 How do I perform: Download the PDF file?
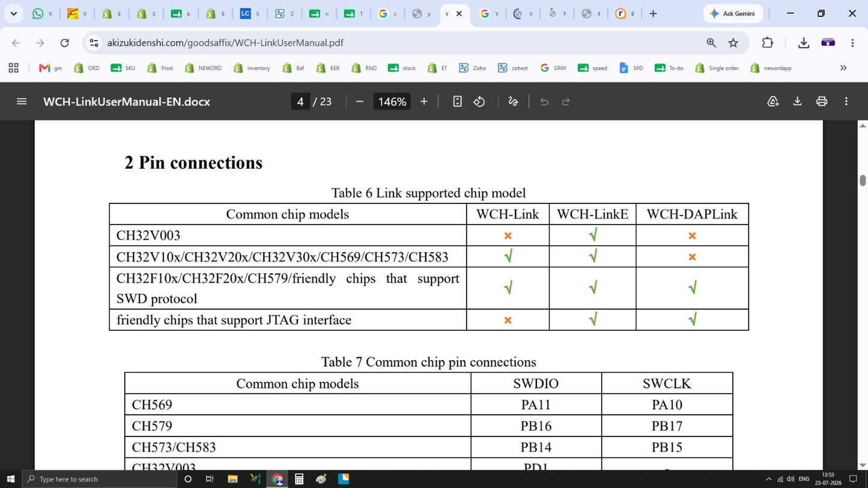tap(797, 101)
